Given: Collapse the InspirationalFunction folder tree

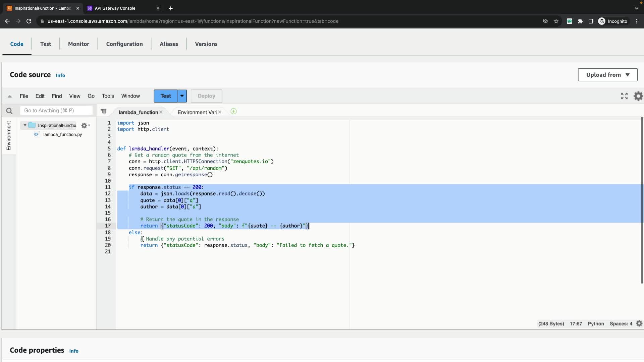Looking at the screenshot, I should (x=25, y=125).
